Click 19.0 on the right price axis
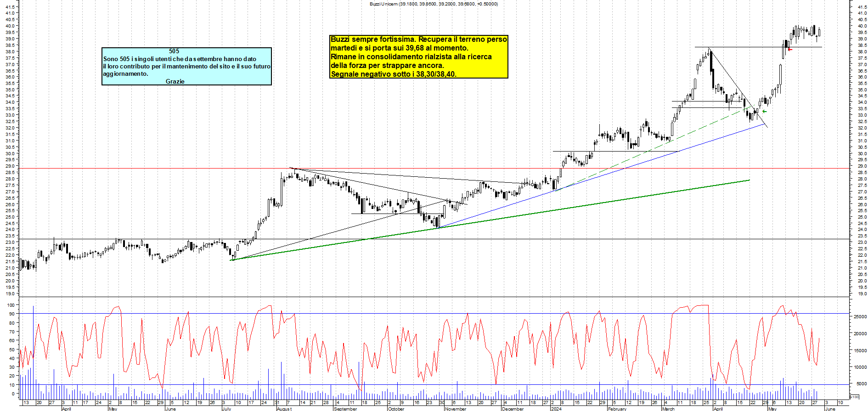Viewport: 868px width, 411px height. (862, 294)
